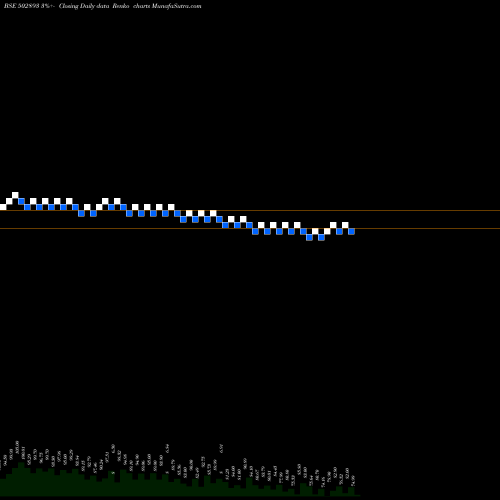Click the 'MunafaSutra.com' text in the chart title
The image size is (500, 500).
point(176,6)
